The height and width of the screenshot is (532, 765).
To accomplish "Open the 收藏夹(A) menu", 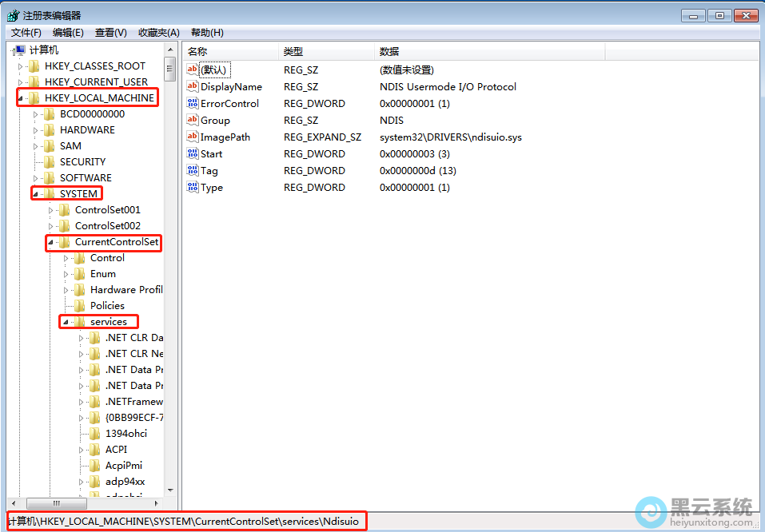I will [158, 33].
